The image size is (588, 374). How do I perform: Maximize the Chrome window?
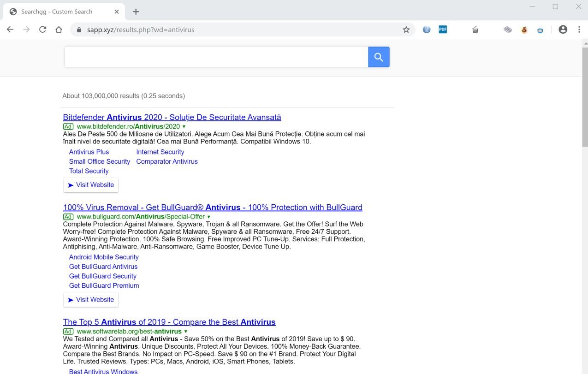click(556, 6)
